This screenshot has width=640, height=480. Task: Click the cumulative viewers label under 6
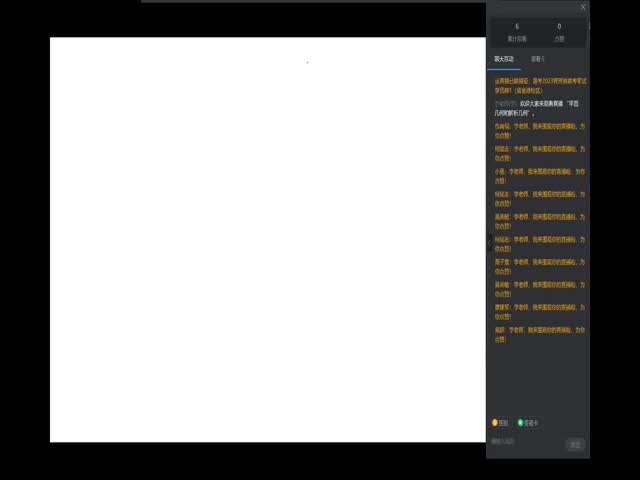[517, 39]
